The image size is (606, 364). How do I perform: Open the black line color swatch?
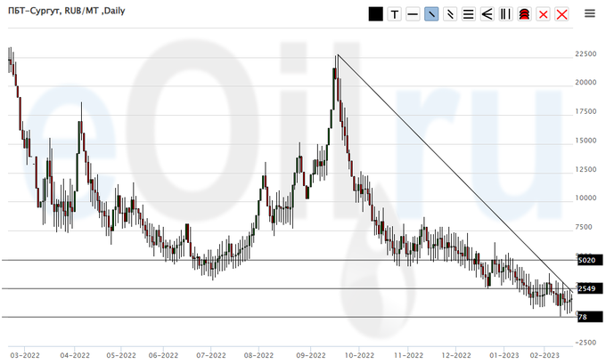[375, 14]
